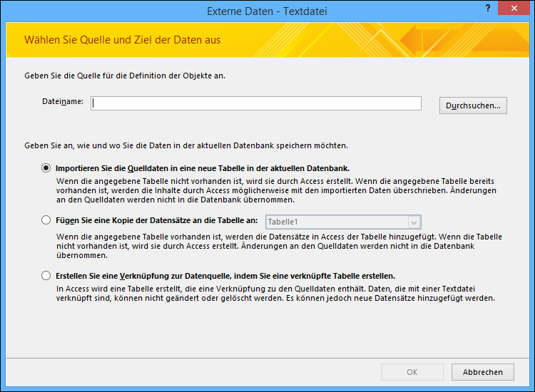Click description 'Wenn die angegebene Tabelle nicht vorhanden'

(x=276, y=190)
